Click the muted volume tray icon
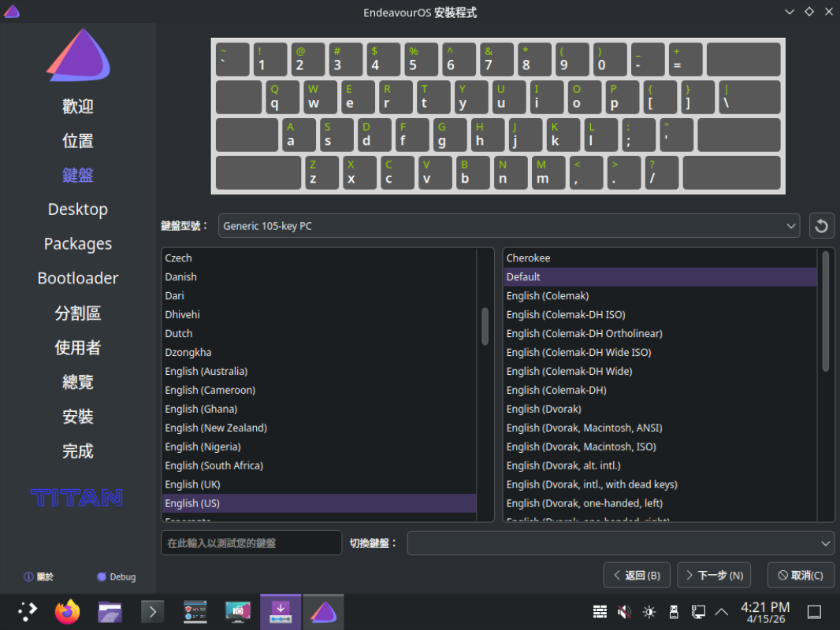The height and width of the screenshot is (630, 840). [x=624, y=612]
